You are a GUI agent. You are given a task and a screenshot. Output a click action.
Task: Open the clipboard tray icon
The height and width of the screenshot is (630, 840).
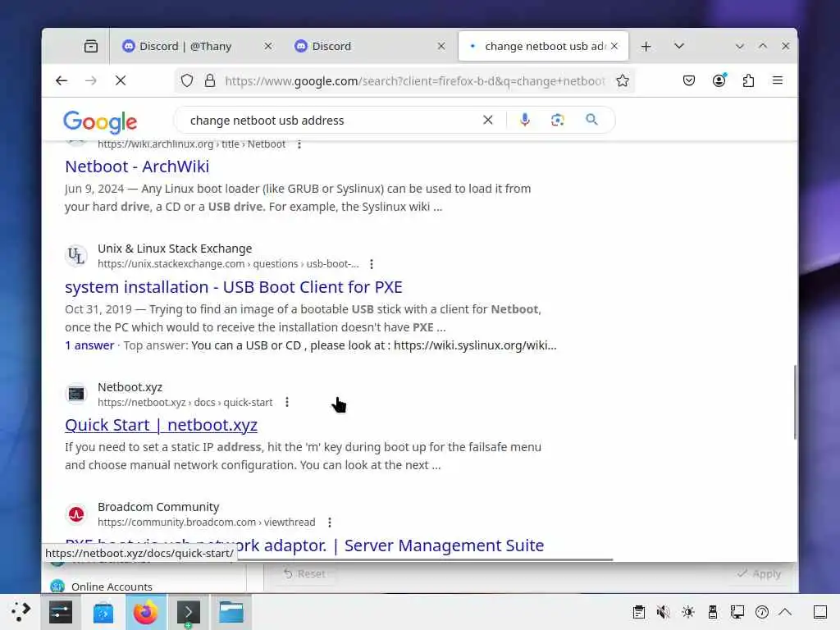pyautogui.click(x=638, y=612)
